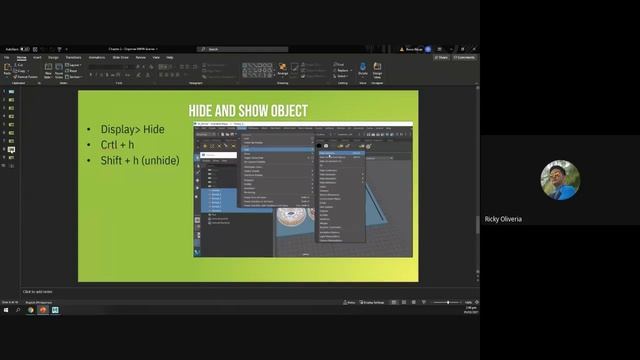
Task: Open the teal app on the taskbar
Action: pos(55,310)
